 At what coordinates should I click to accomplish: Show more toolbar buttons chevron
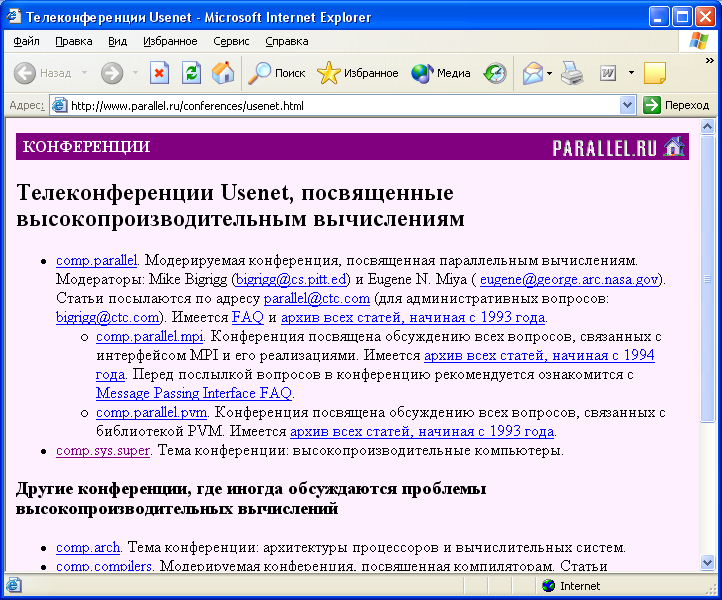pos(710,60)
